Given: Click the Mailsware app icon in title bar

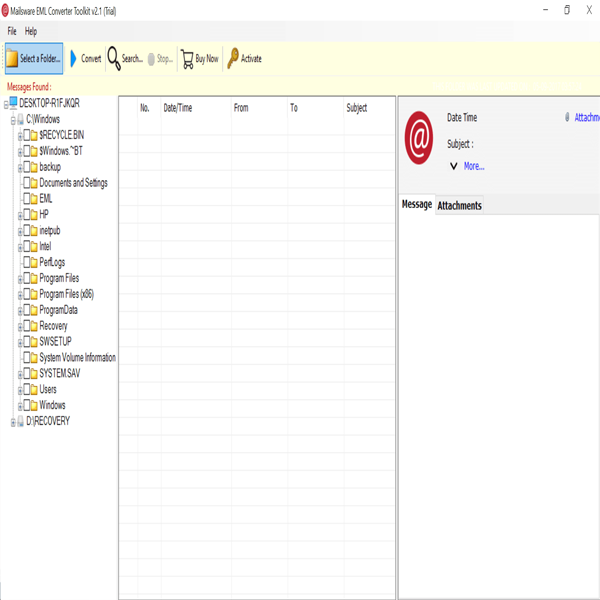Looking at the screenshot, I should pyautogui.click(x=5, y=11).
